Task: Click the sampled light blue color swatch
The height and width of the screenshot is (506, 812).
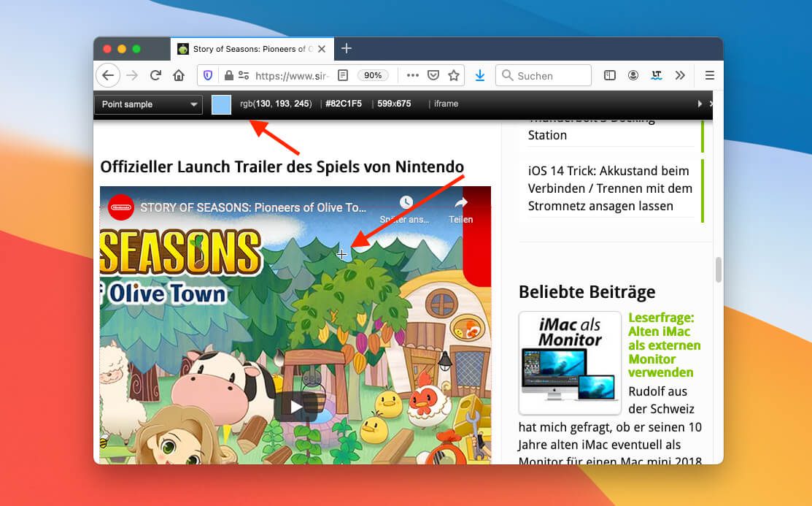Action: (221, 104)
